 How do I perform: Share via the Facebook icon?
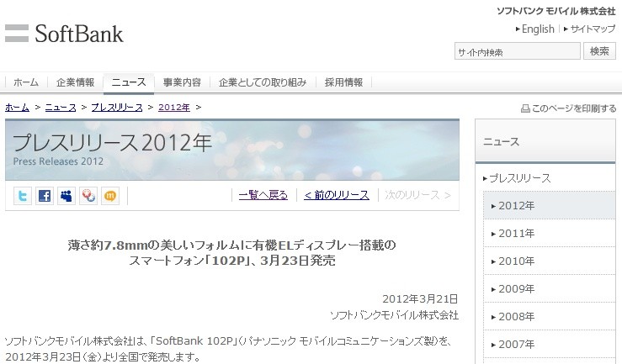[x=45, y=196]
